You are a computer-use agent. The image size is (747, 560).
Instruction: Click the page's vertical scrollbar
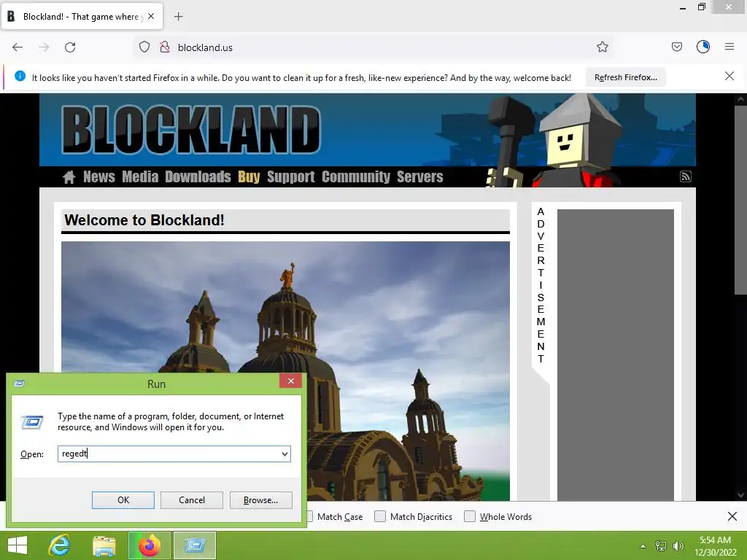click(x=740, y=200)
